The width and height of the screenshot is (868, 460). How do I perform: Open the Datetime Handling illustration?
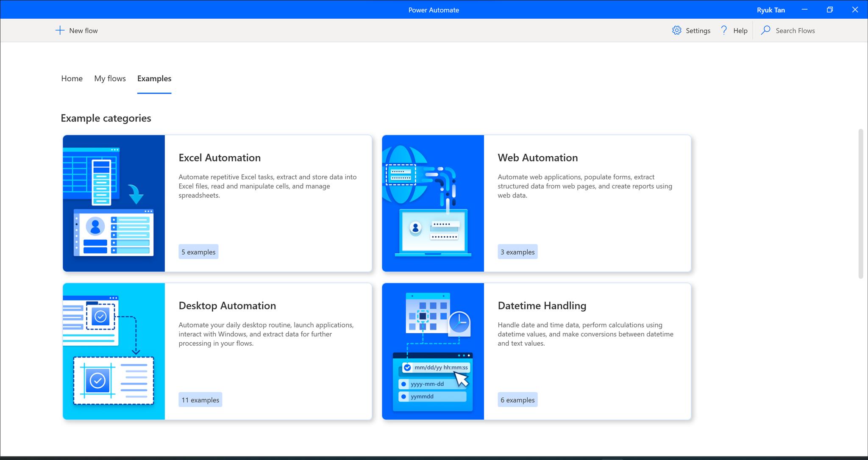(433, 351)
